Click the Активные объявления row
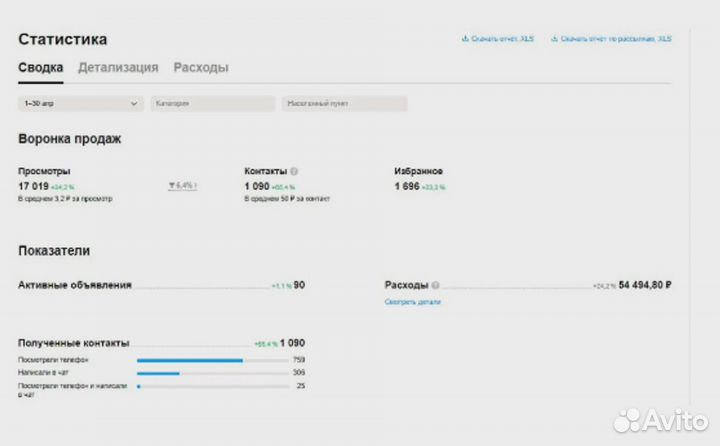This screenshot has height=446, width=720. click(x=75, y=286)
